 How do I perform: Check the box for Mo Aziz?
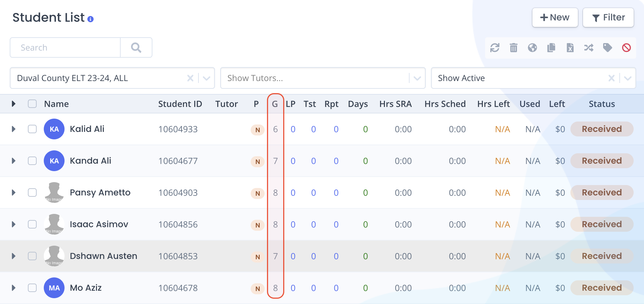32,288
